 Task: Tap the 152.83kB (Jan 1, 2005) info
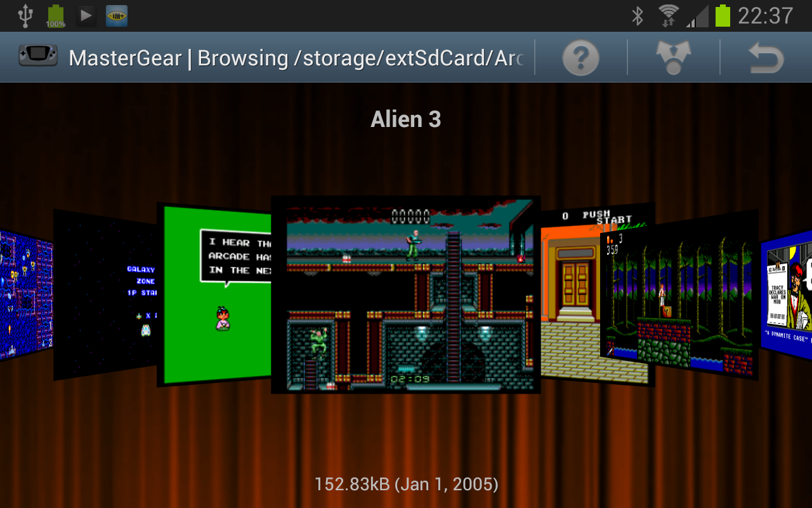[407, 485]
